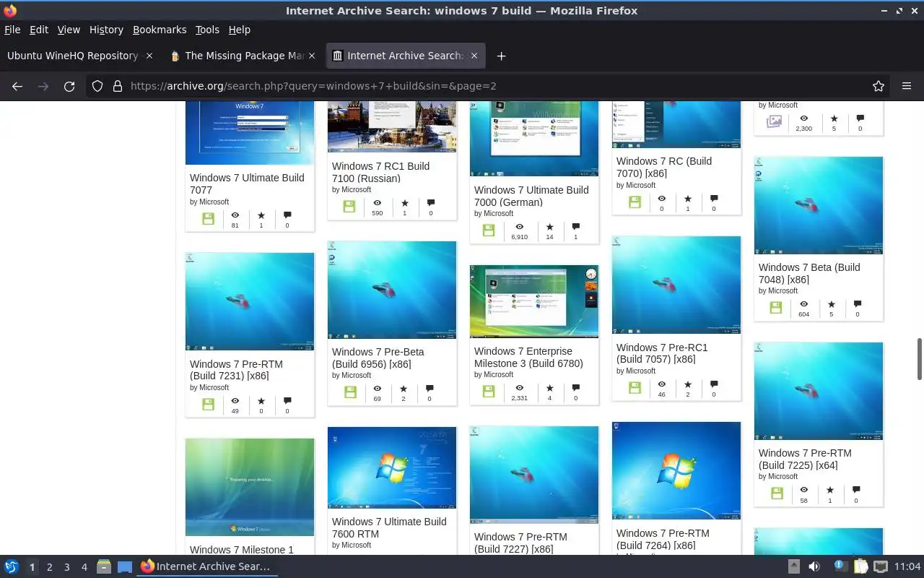
Task: Bookmark this page with the star icon
Action: [879, 86]
